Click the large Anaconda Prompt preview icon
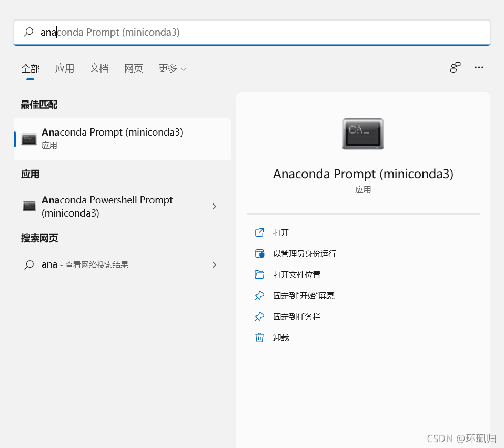504x448 pixels. [363, 134]
